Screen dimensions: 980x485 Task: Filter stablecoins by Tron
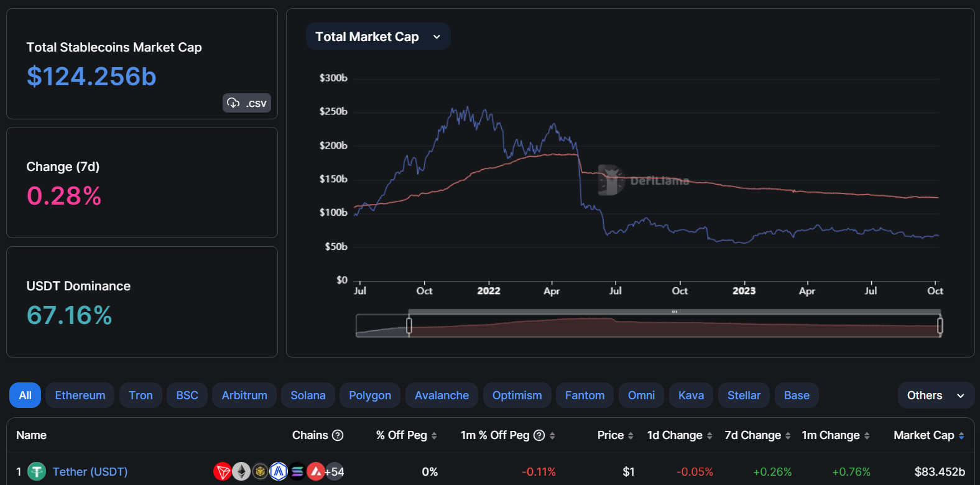pos(141,395)
